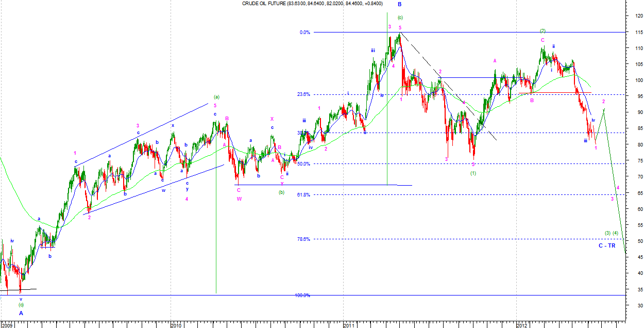644x328 pixels.
Task: Click the green '(a)' wave label
Action: click(216, 97)
